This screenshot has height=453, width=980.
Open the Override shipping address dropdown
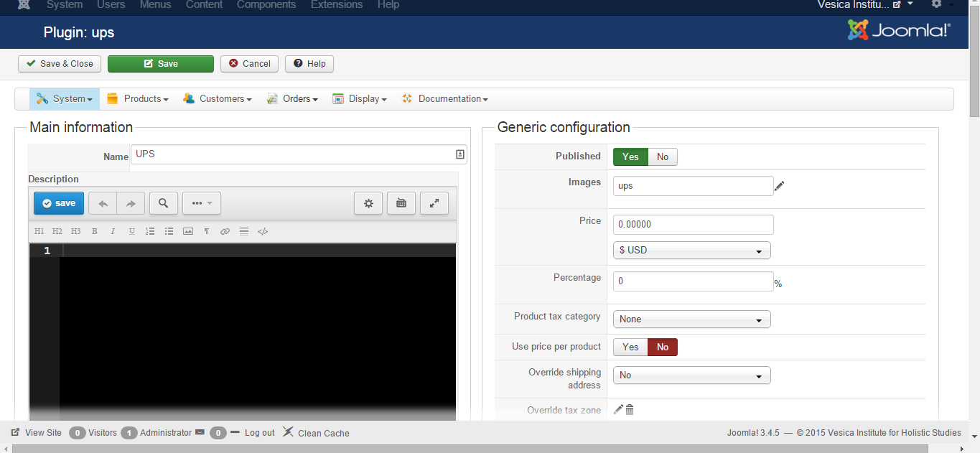691,375
